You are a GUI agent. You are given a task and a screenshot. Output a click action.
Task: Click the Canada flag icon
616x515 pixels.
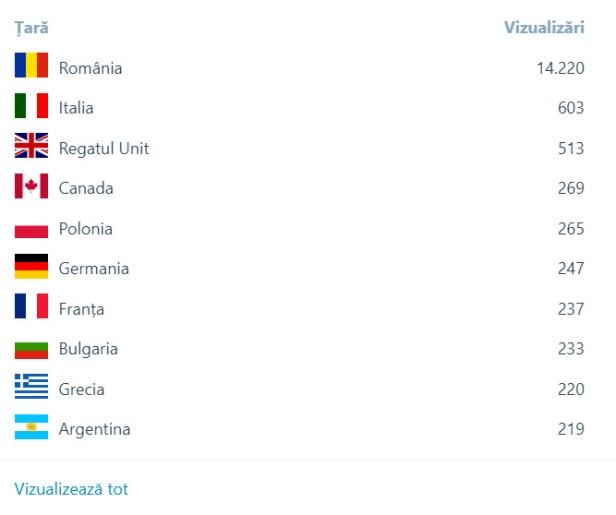[31, 188]
